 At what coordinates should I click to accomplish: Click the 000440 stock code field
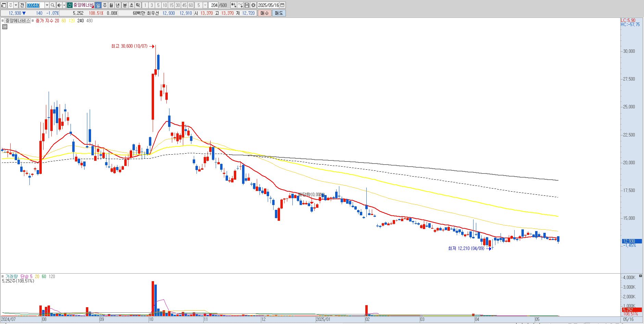pyautogui.click(x=35, y=5)
